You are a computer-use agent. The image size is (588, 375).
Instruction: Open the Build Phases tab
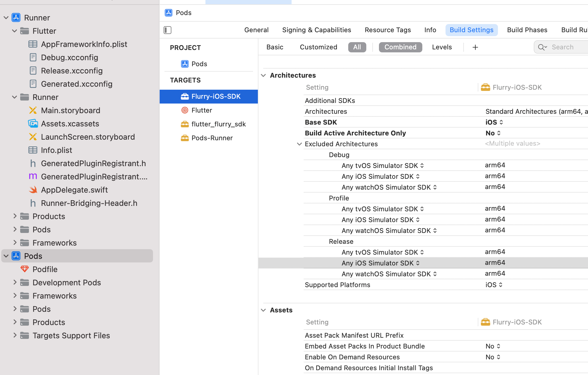[x=527, y=30]
